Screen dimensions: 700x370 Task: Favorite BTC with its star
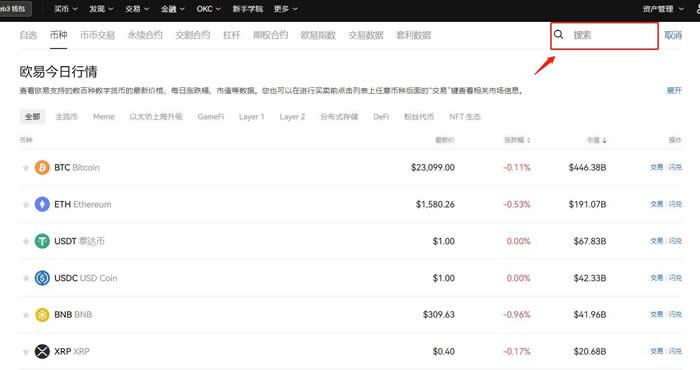[x=26, y=168]
